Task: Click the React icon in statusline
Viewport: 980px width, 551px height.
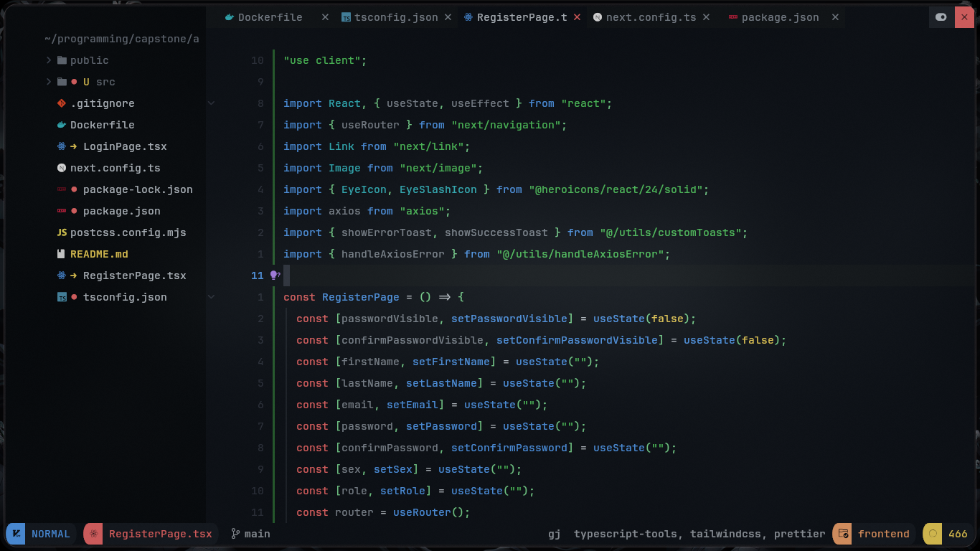Action: click(x=93, y=534)
